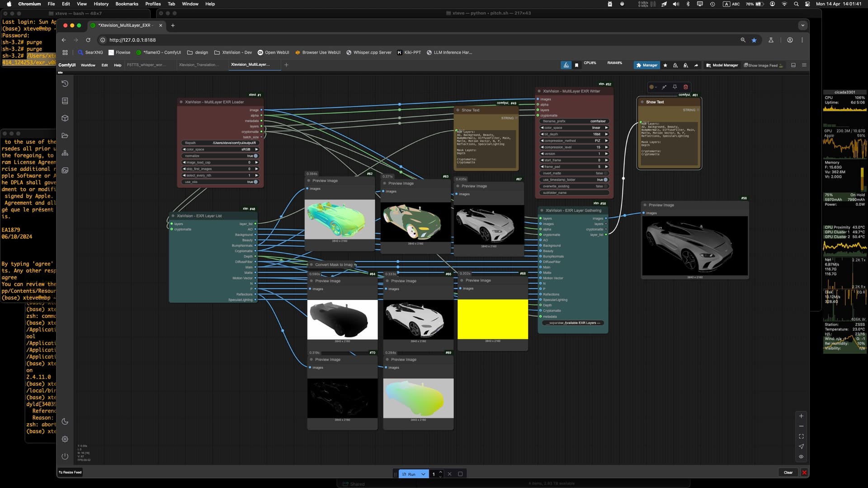
Task: Open the queue history sidebar icon
Action: 65,84
